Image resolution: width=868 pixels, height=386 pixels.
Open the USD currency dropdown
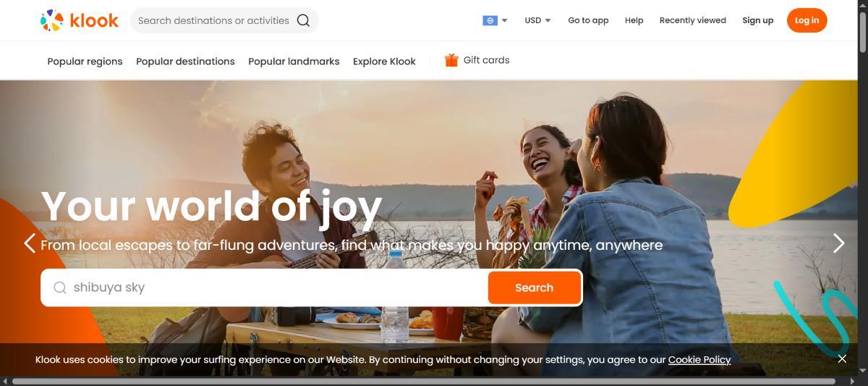(x=537, y=20)
